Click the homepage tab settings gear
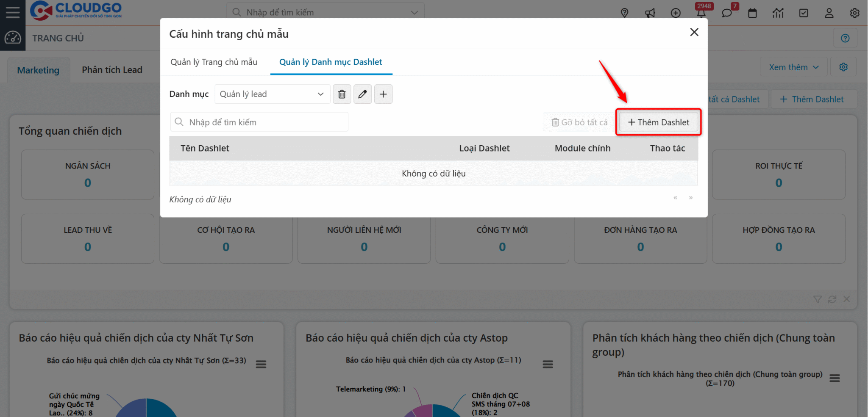This screenshot has height=417, width=868. [x=843, y=67]
